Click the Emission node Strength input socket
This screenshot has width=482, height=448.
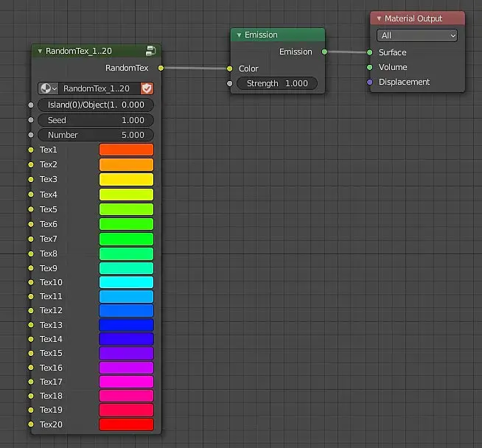click(230, 83)
